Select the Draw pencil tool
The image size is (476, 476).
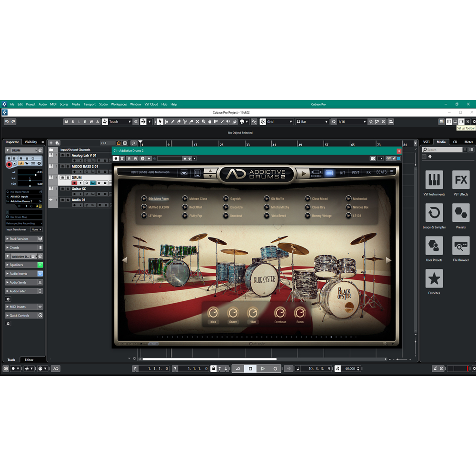[x=172, y=122]
